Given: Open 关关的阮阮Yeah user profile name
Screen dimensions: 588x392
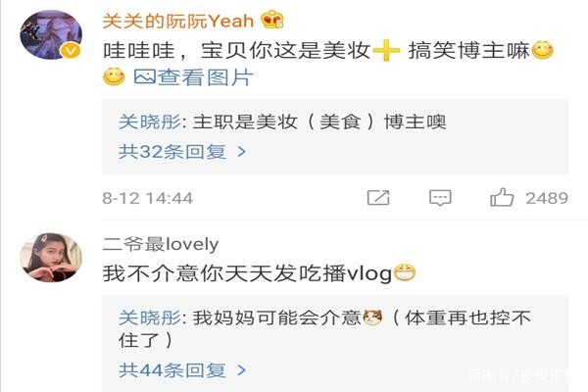Looking at the screenshot, I should tap(178, 20).
